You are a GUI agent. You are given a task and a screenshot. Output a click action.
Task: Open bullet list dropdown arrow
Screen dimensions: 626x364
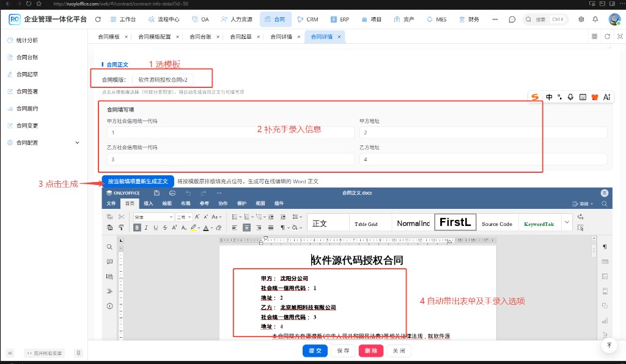[x=240, y=216]
